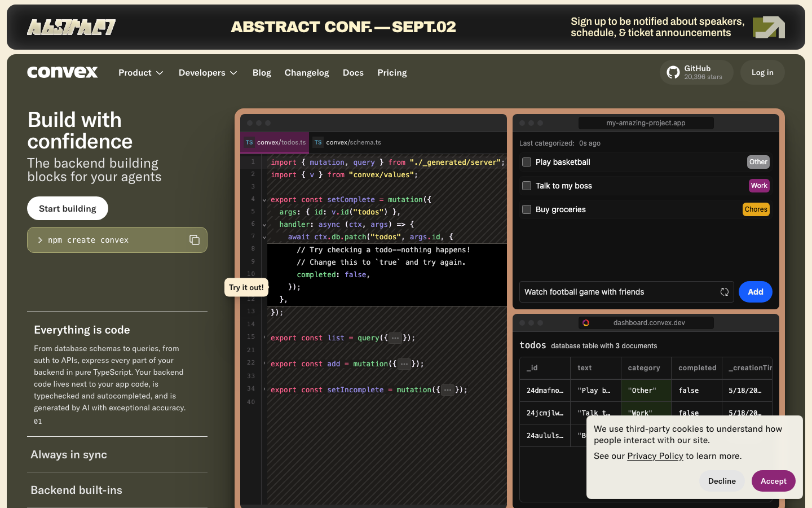Click the text column header
812x508 pixels.
(x=595, y=368)
